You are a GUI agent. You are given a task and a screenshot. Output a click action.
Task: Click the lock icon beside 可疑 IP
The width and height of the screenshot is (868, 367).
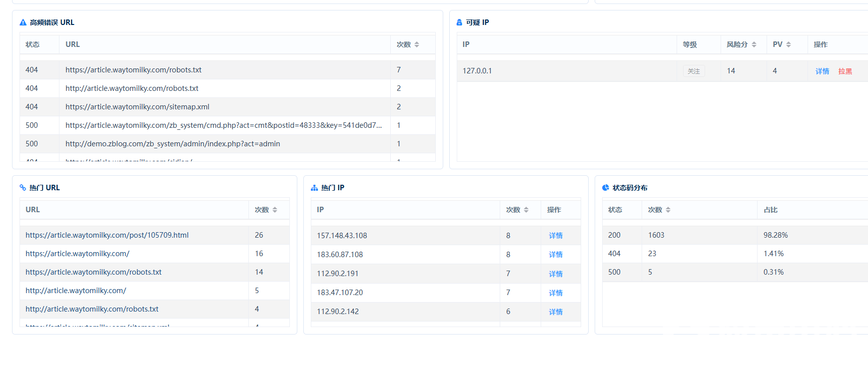pos(459,22)
